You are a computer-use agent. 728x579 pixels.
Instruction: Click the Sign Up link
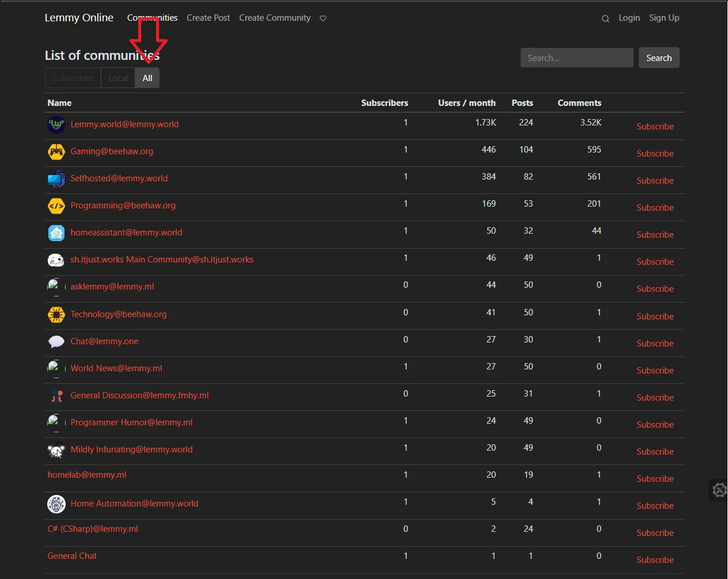click(x=664, y=18)
